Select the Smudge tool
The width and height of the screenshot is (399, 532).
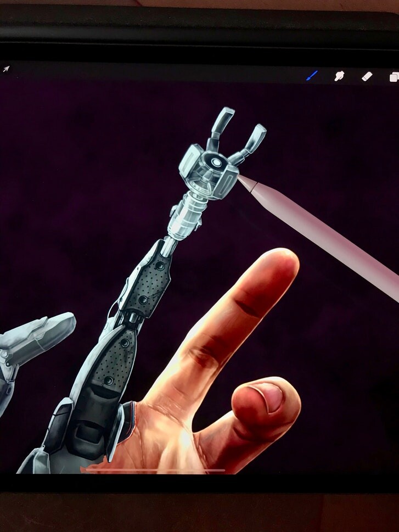[x=339, y=76]
